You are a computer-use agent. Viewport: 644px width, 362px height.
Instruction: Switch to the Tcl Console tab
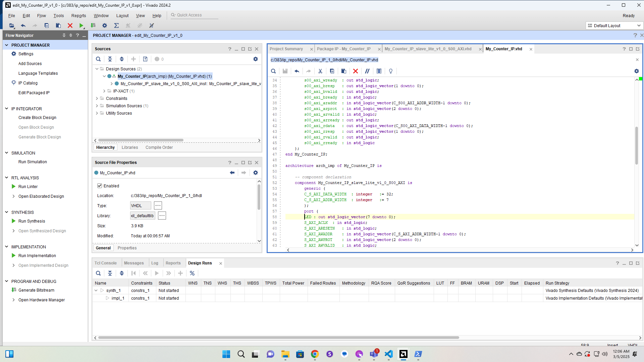point(105,263)
